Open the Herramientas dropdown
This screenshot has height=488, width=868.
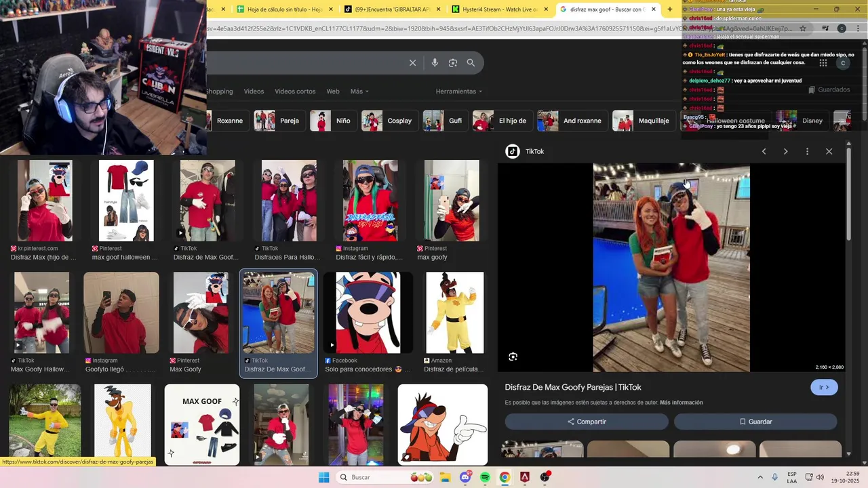point(458,91)
